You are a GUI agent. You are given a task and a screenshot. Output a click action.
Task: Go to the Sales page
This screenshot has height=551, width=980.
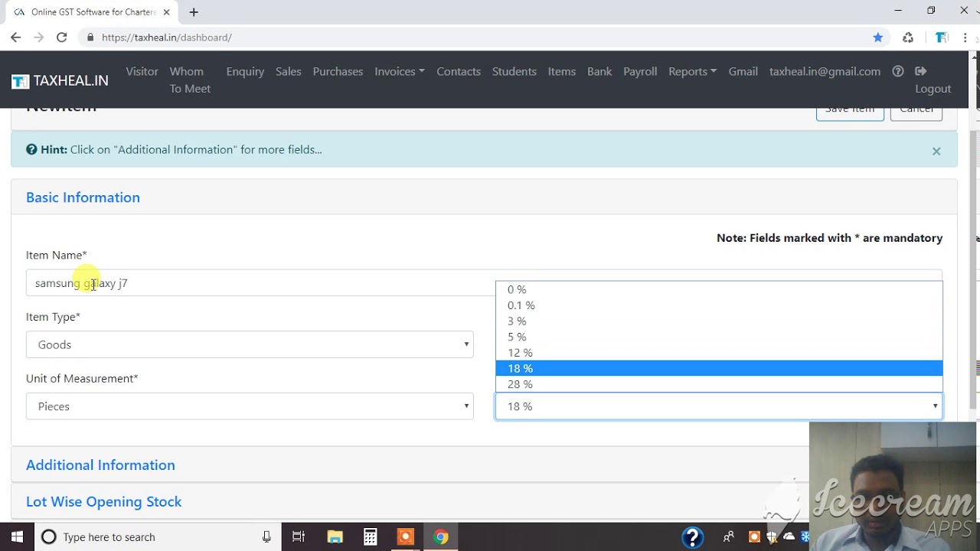[x=289, y=71]
